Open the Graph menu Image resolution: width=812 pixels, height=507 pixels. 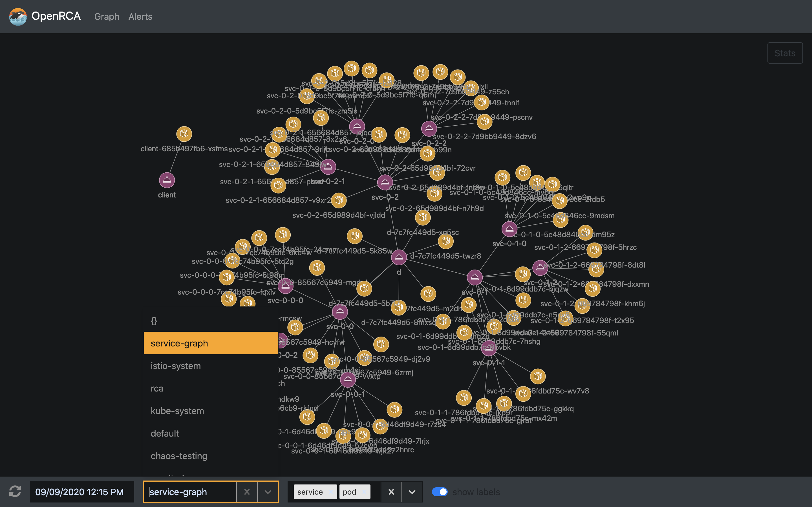107,16
